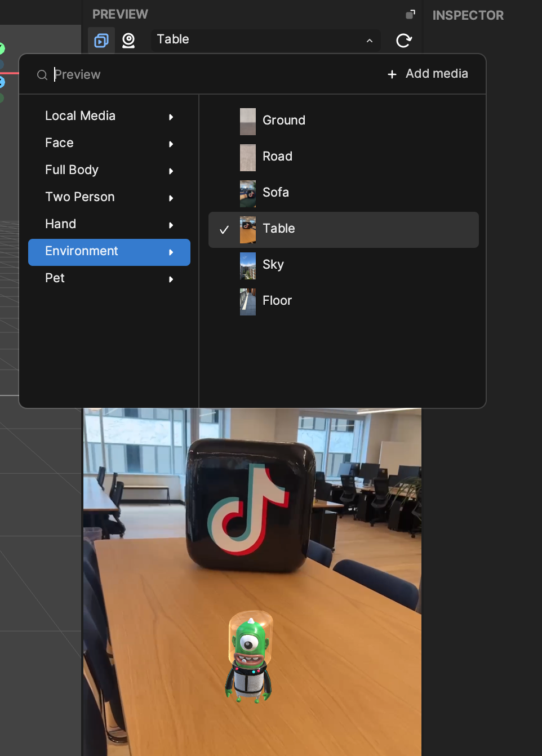Choose Road as the preview environment
Viewport: 542px width, 756px height.
277,157
